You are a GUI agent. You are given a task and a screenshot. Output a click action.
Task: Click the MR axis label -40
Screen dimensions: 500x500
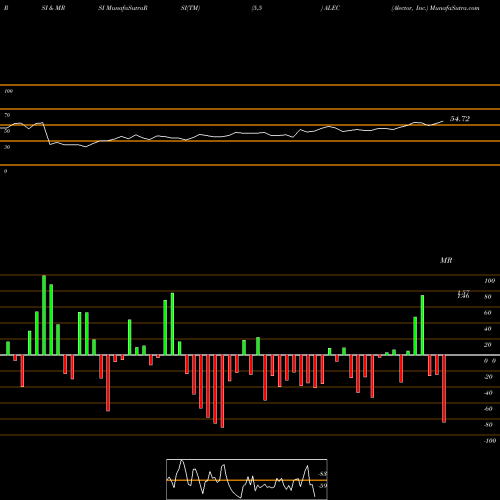click(488, 393)
